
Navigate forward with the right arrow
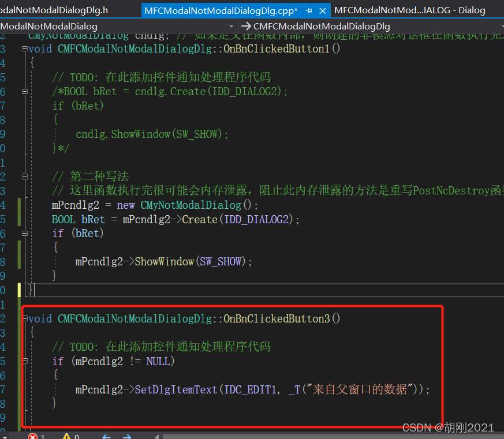pos(127,437)
